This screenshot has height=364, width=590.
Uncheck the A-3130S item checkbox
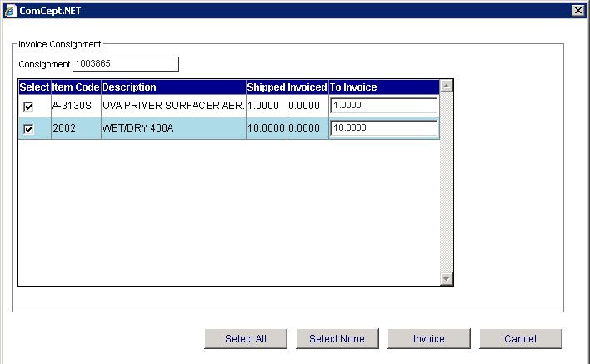point(29,107)
